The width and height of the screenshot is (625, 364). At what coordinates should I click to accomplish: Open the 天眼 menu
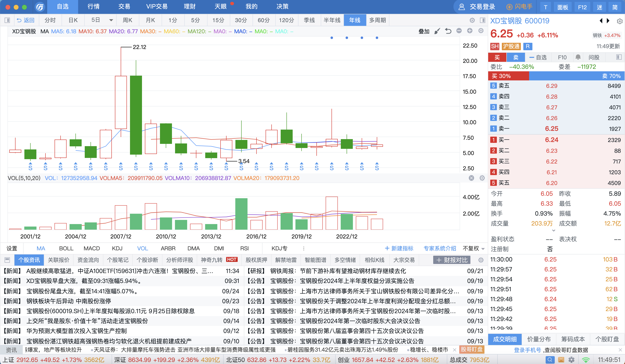221,7
